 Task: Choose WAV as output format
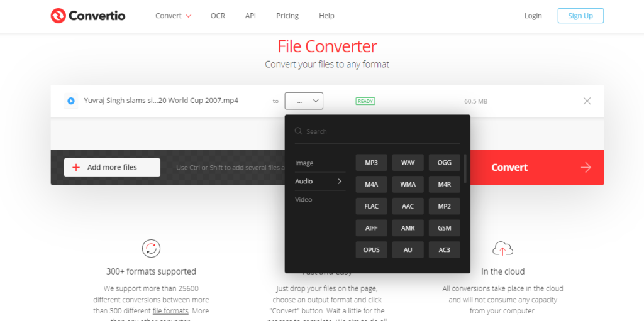point(408,163)
